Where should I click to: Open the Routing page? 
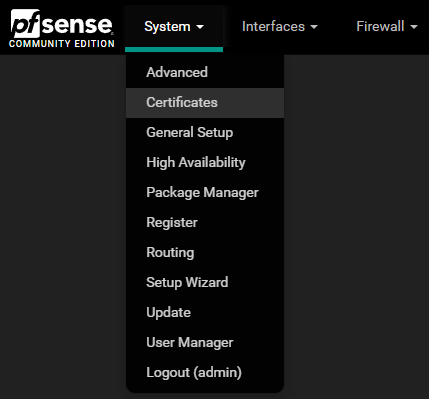(205, 252)
